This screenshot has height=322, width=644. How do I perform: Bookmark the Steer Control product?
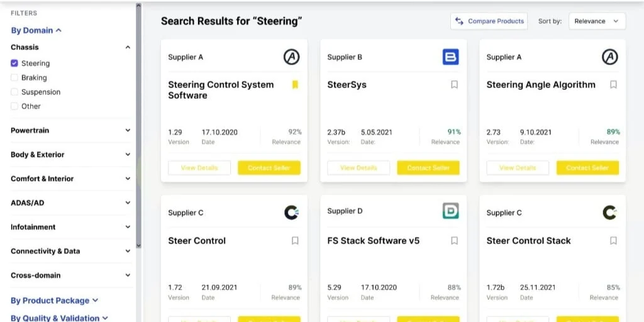coord(295,241)
